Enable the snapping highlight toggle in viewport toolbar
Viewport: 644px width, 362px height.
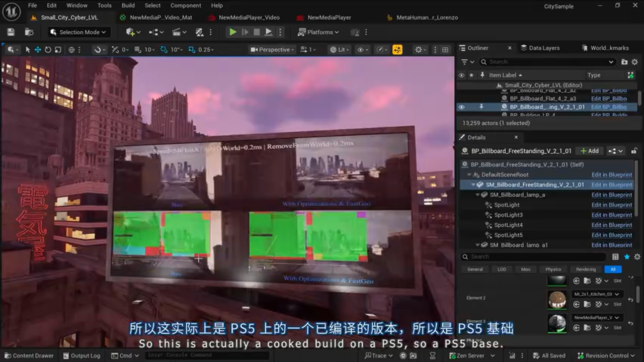click(397, 49)
